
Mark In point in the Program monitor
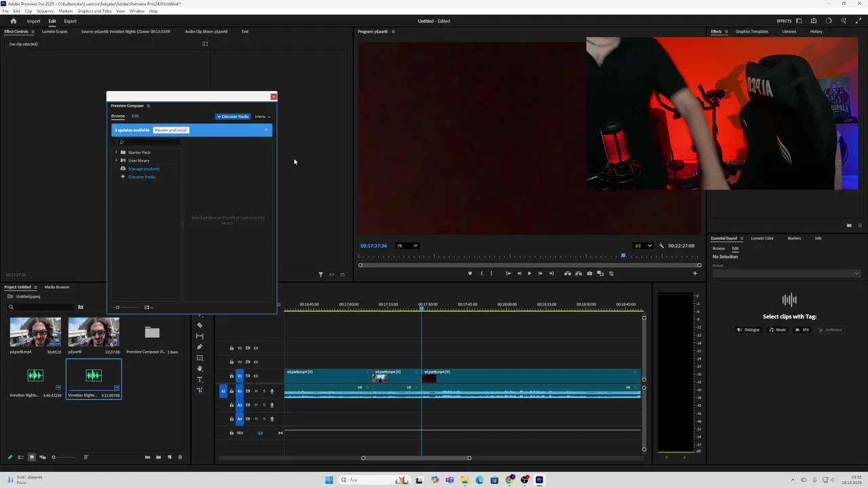click(x=481, y=273)
